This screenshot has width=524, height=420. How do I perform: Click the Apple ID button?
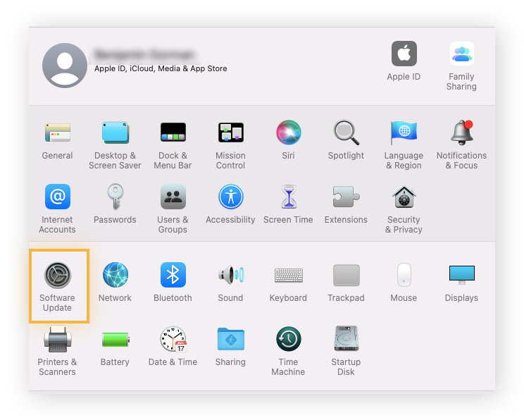[404, 54]
